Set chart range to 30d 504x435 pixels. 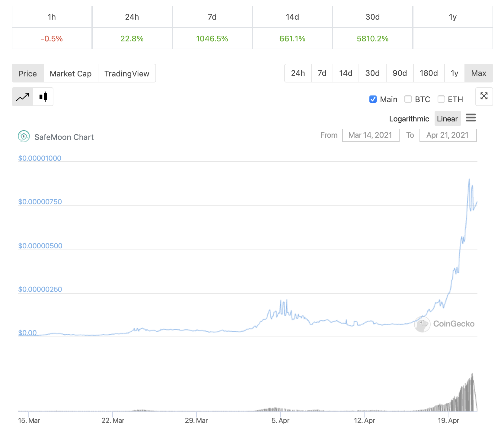tap(372, 73)
